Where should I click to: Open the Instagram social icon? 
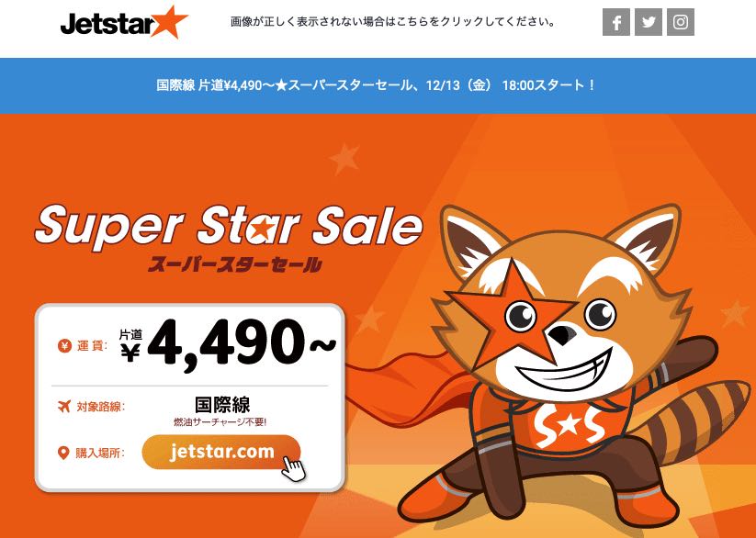click(x=681, y=22)
